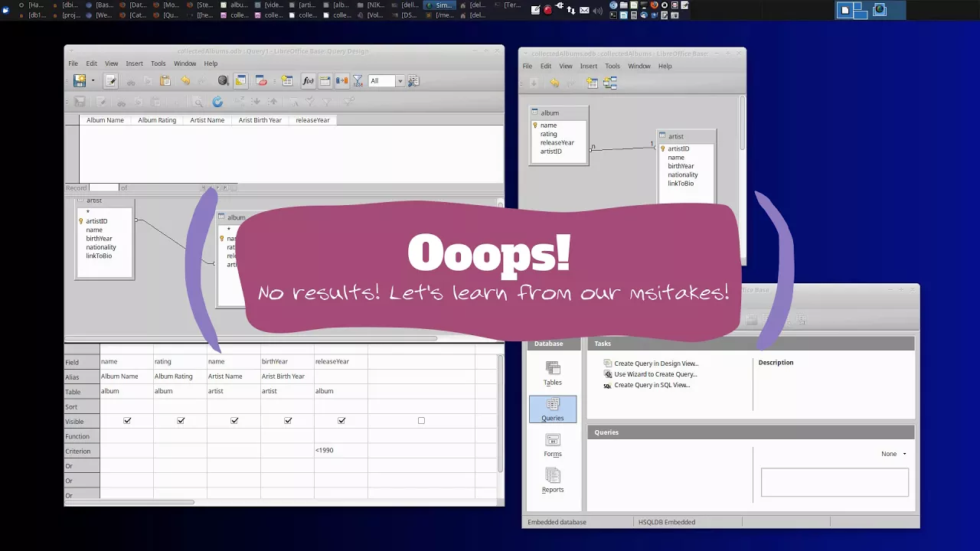Uncheck Visible for Artist Name column
This screenshot has height=551, width=980.
coord(234,421)
